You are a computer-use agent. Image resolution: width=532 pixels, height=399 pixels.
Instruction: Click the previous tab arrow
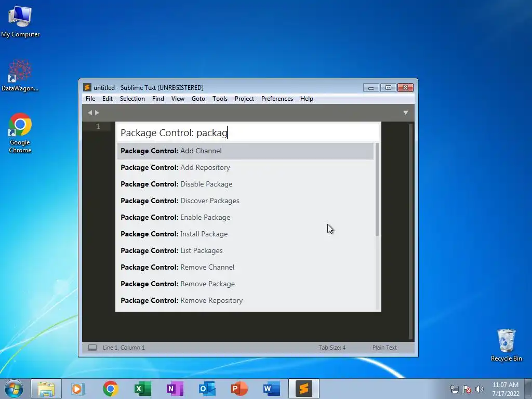click(89, 113)
